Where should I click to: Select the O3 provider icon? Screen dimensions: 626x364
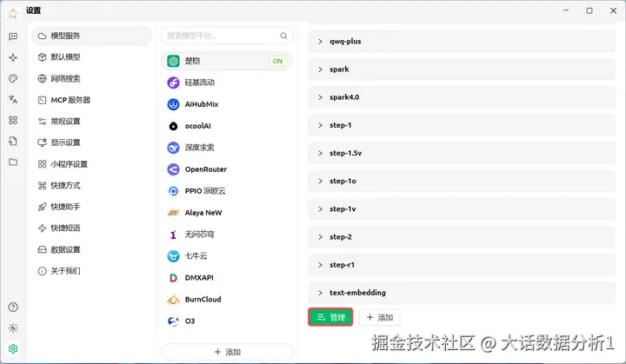point(173,321)
